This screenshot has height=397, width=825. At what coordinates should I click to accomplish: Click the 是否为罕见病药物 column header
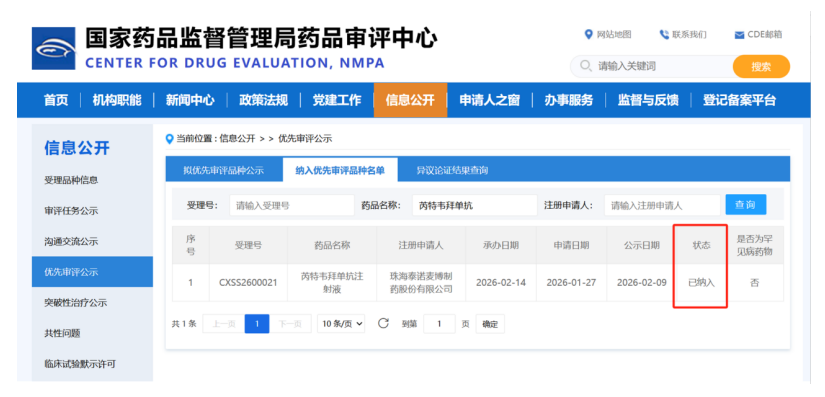[x=754, y=245]
